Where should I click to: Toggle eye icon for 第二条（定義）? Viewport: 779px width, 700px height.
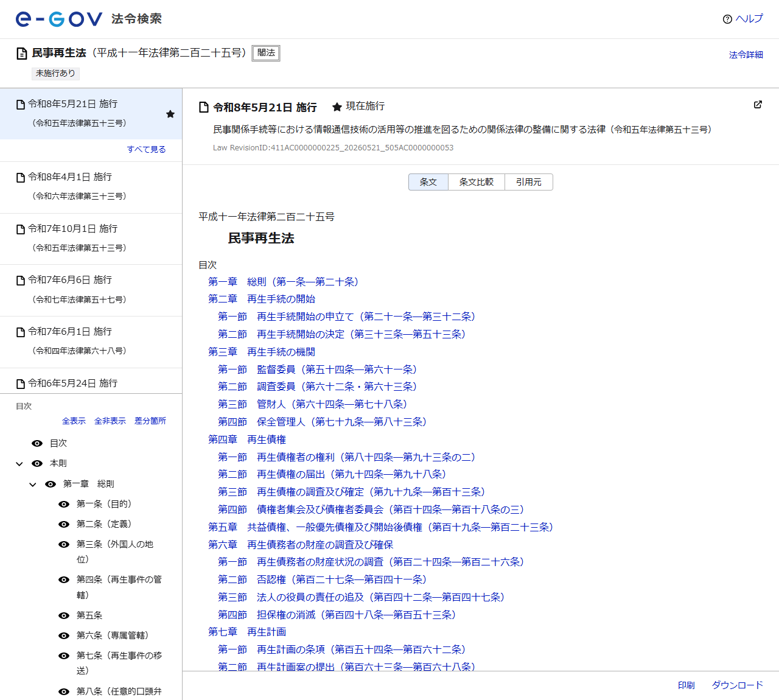[x=64, y=525]
